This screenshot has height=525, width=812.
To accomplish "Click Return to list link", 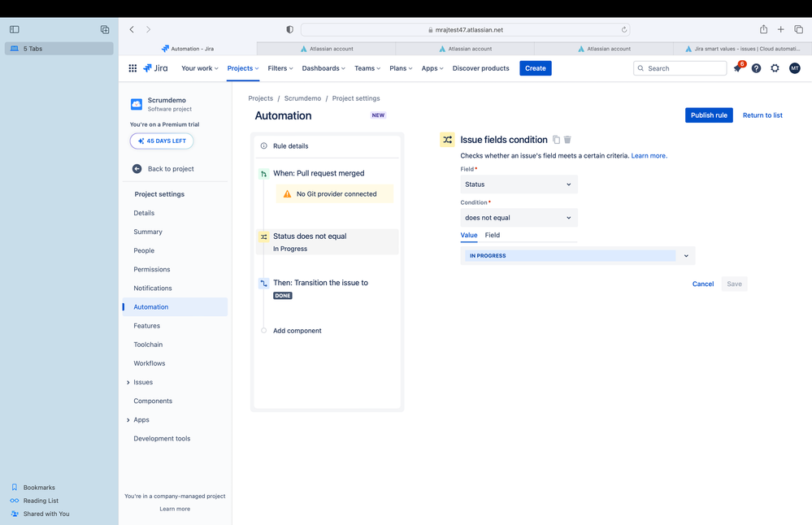I will (762, 115).
